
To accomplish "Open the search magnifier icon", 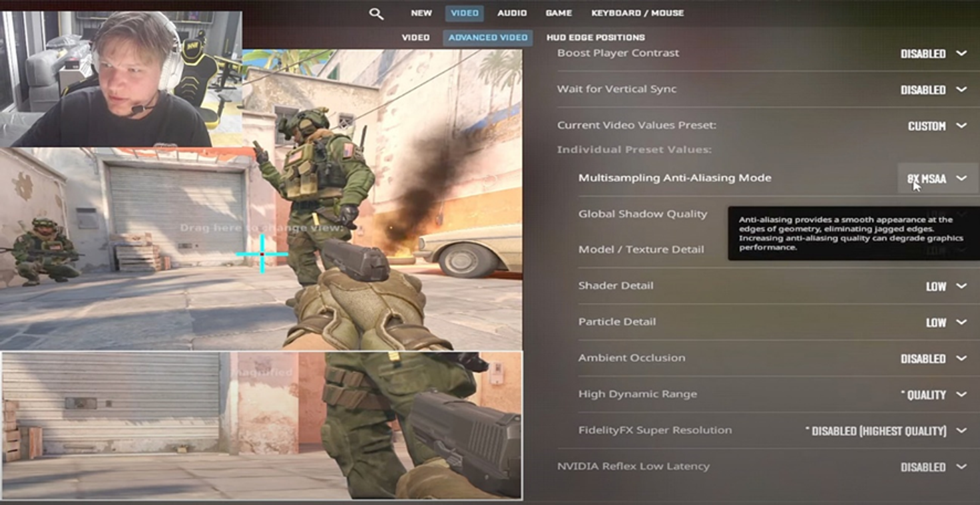I will pyautogui.click(x=376, y=13).
